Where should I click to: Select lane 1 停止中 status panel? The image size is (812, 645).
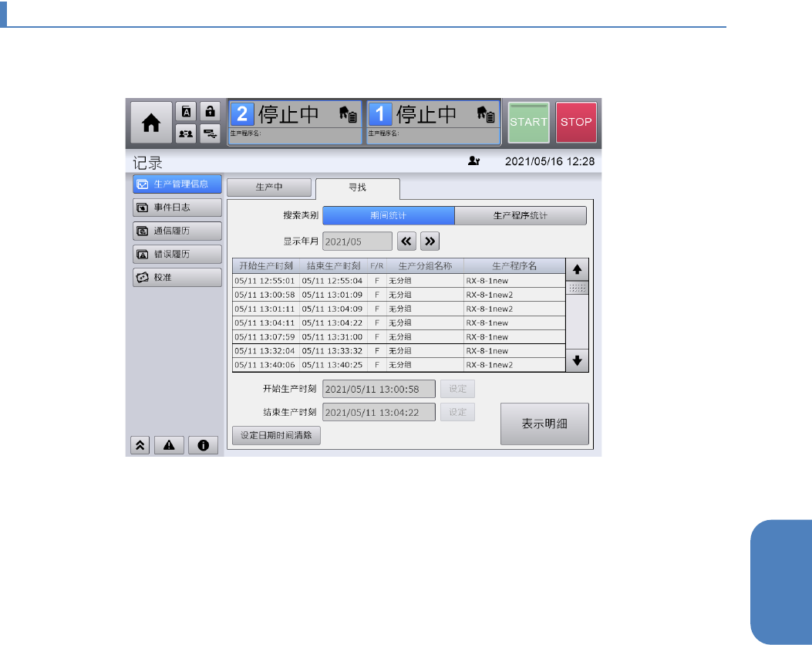tap(433, 122)
